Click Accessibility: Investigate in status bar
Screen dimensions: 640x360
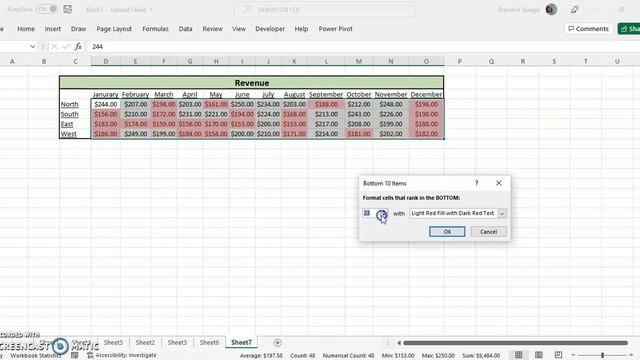pyautogui.click(x=122, y=355)
